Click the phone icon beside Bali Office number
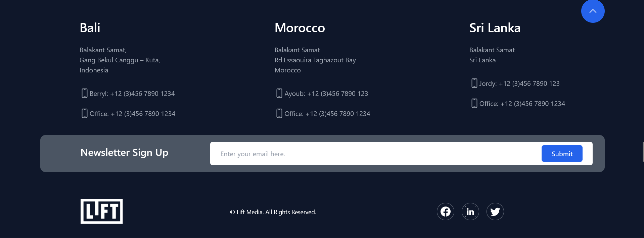This screenshot has width=644, height=238. (x=84, y=113)
